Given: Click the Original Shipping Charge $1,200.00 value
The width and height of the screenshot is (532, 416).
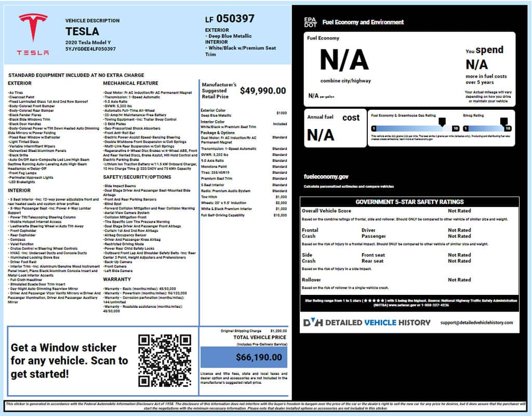Looking at the screenshot, I should pyautogui.click(x=278, y=331).
